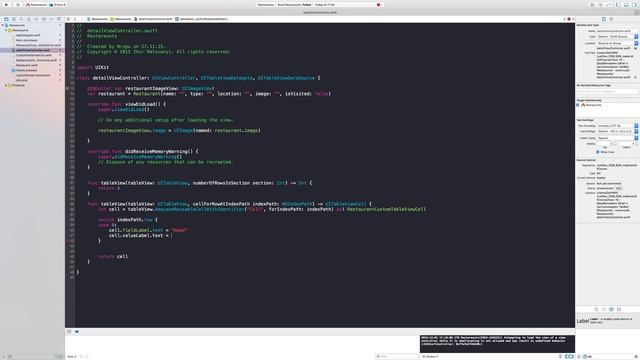Open the All Output console dropdown
This screenshot has height=360, width=640.
pyautogui.click(x=431, y=356)
